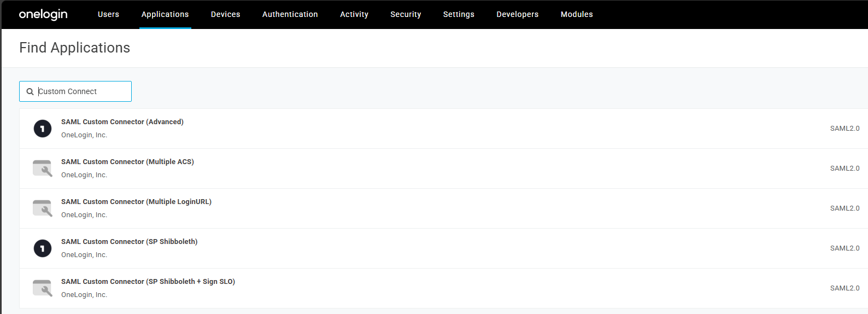Click OneLogin, Inc. under Advanced connector

(84, 135)
